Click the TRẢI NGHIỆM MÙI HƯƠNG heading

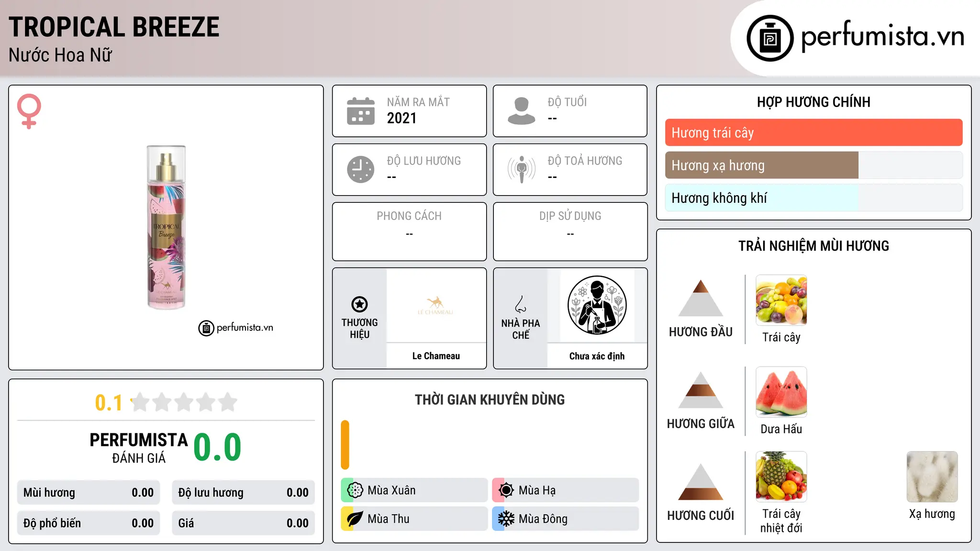[813, 246]
